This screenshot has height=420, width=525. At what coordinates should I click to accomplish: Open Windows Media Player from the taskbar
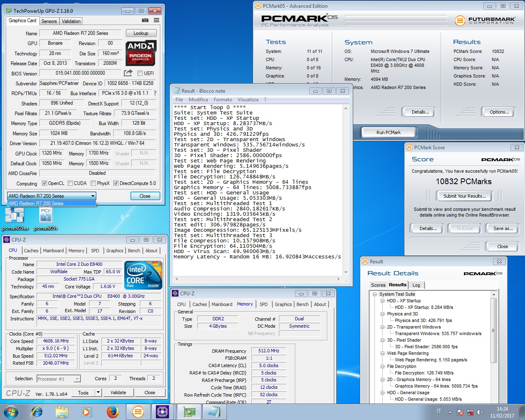(x=87, y=411)
